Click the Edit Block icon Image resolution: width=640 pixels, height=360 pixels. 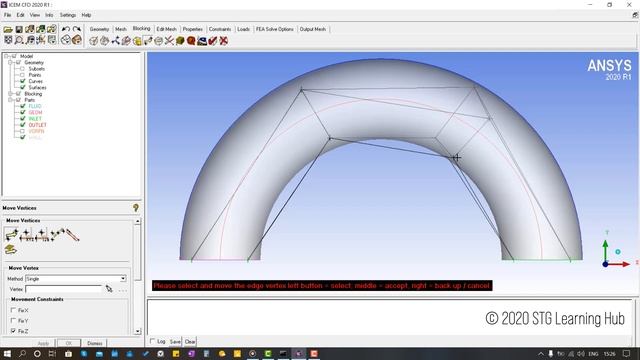(126, 41)
